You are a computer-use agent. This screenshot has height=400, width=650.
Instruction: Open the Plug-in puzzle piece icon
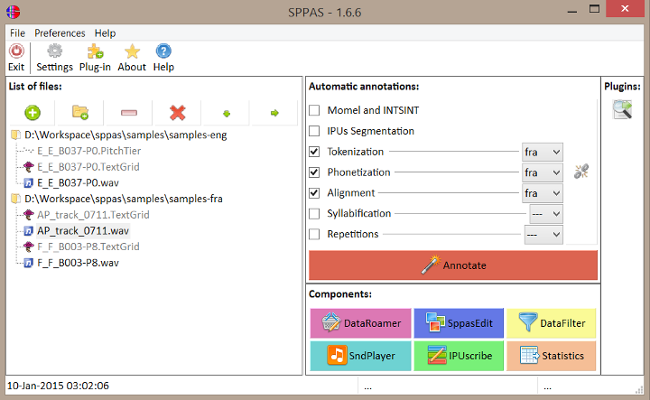[95, 51]
